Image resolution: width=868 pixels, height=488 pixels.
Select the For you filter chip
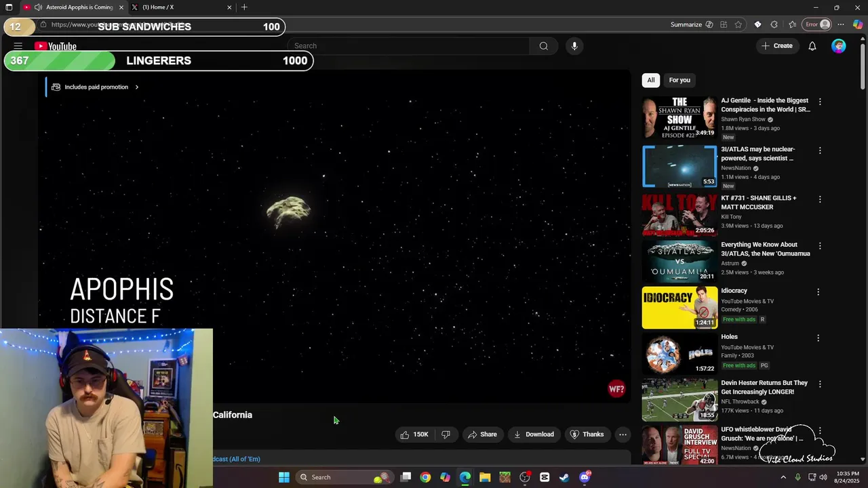click(x=679, y=80)
